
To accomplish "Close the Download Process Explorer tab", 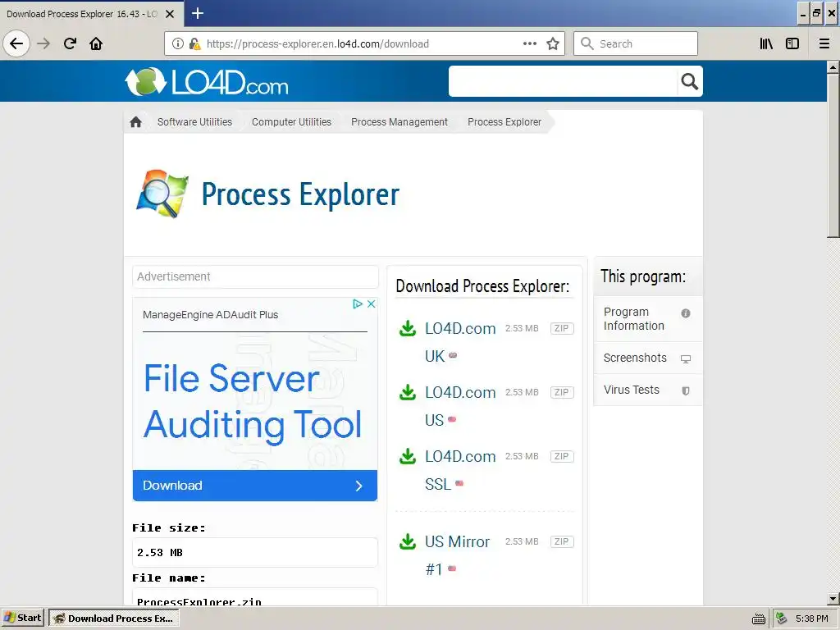I will (x=170, y=14).
